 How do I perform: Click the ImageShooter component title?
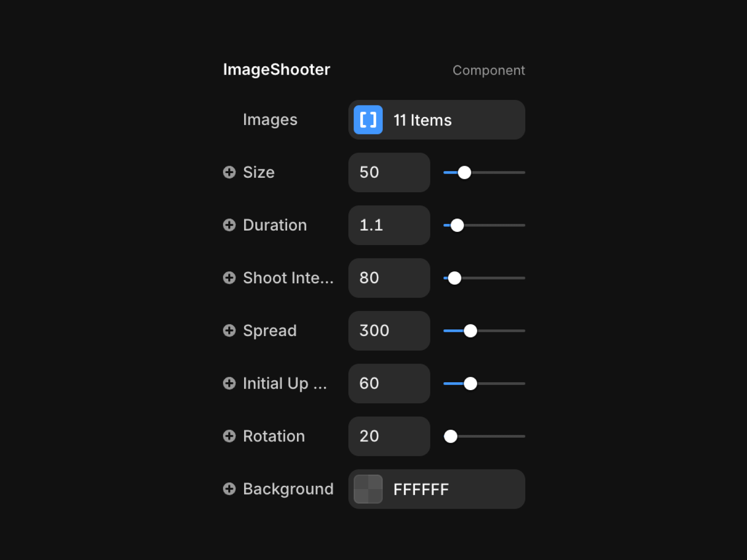(x=276, y=70)
